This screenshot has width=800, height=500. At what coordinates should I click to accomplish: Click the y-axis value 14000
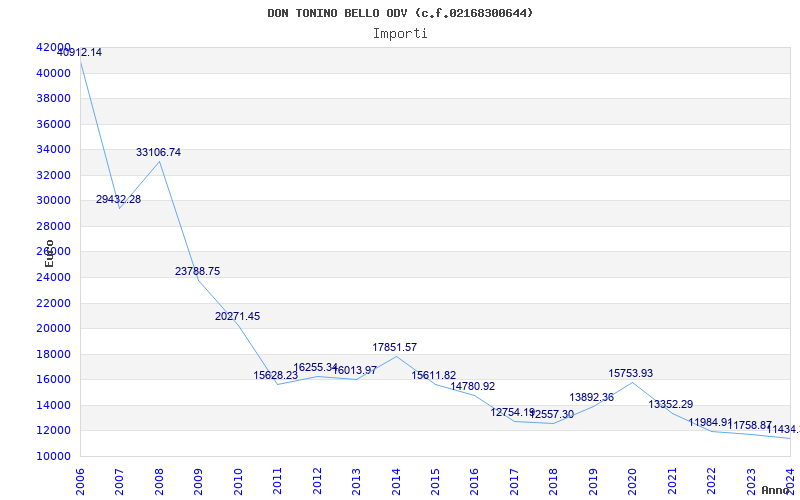coord(53,405)
